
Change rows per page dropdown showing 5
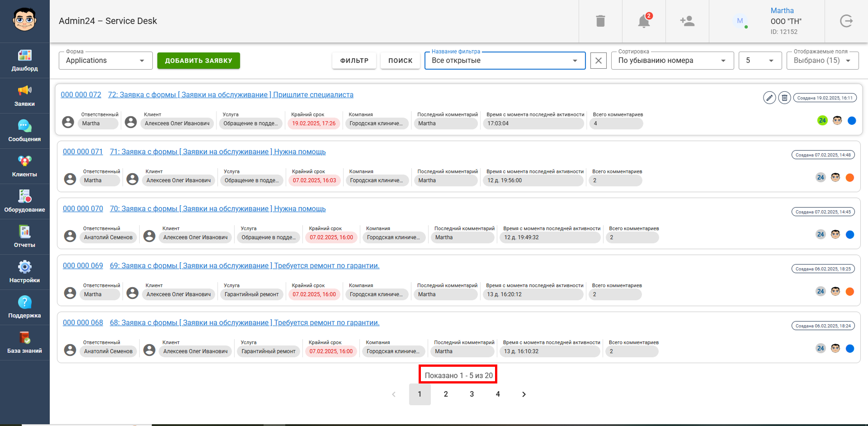pyautogui.click(x=760, y=61)
